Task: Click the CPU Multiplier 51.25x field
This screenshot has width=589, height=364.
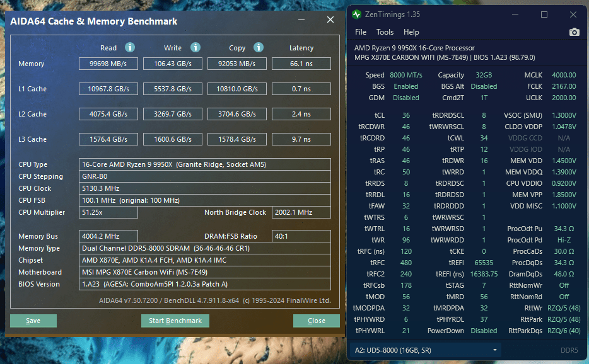Action: (108, 212)
